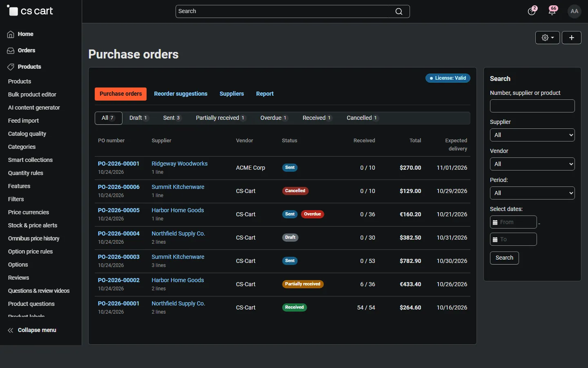The width and height of the screenshot is (588, 368).
Task: Open AI content generator menu item
Action: point(34,108)
